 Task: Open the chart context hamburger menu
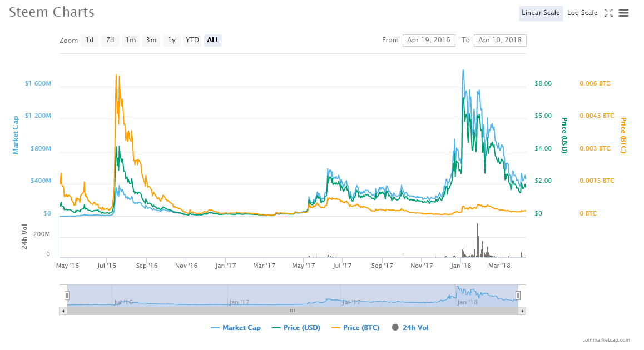tap(623, 13)
